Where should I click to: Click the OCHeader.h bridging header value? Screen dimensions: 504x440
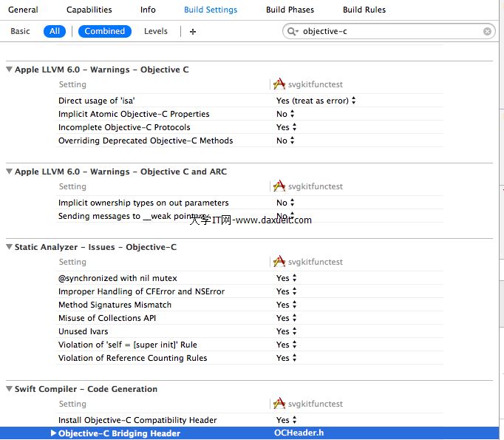(299, 433)
